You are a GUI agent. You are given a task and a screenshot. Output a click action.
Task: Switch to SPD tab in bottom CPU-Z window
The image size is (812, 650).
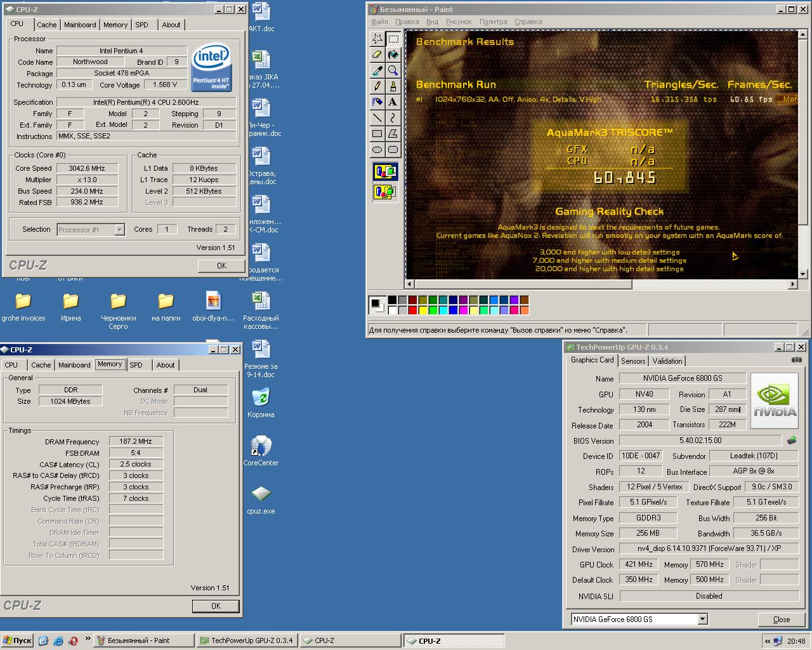(136, 365)
